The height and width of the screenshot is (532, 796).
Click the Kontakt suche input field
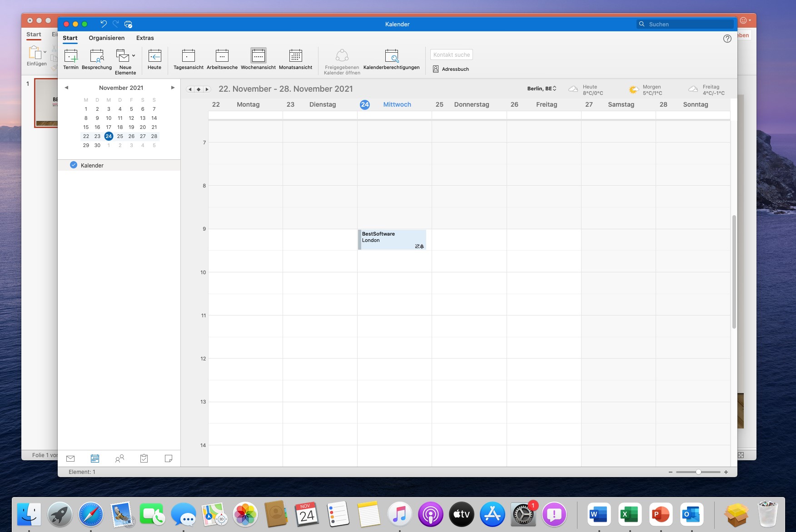pos(452,54)
